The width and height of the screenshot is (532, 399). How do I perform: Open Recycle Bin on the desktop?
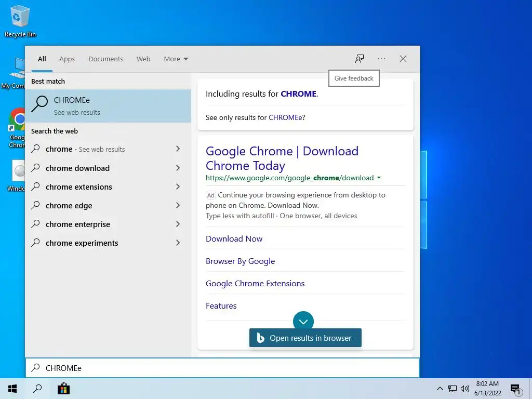[x=20, y=21]
